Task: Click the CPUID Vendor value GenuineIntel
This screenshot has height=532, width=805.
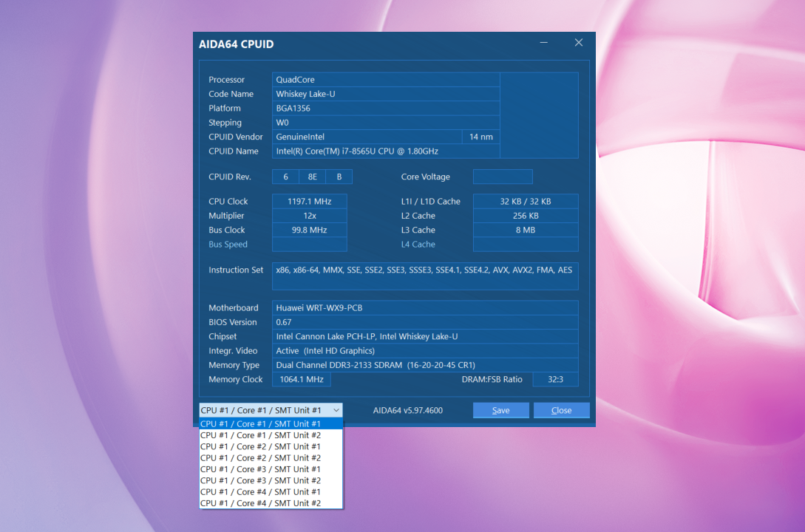Action: pyautogui.click(x=367, y=137)
